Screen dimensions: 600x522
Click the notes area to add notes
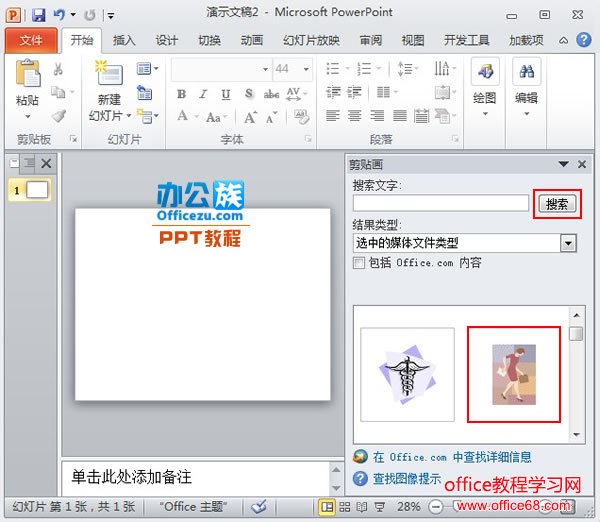click(x=195, y=478)
